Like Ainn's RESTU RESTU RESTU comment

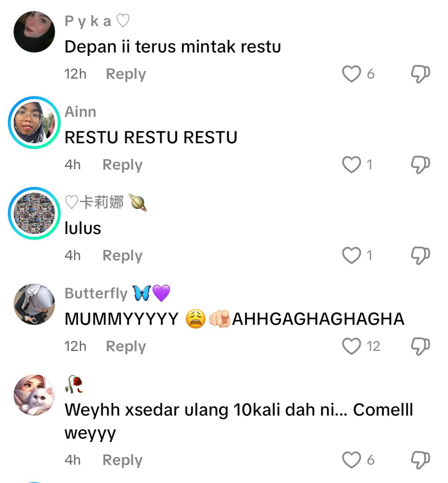tap(351, 165)
